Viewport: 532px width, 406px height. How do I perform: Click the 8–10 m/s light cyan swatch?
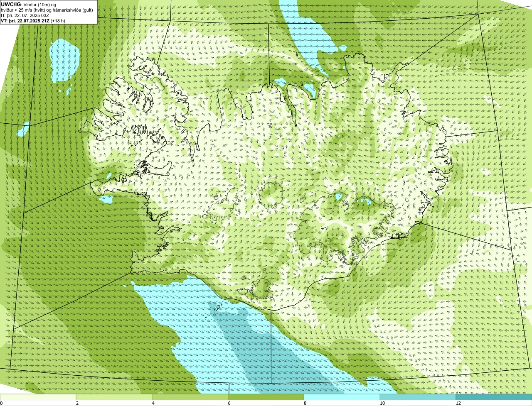click(342, 397)
